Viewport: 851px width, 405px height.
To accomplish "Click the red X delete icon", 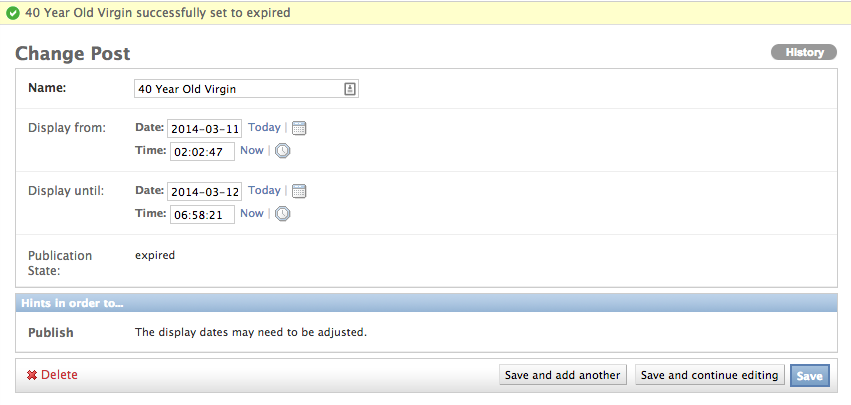I will pos(32,375).
